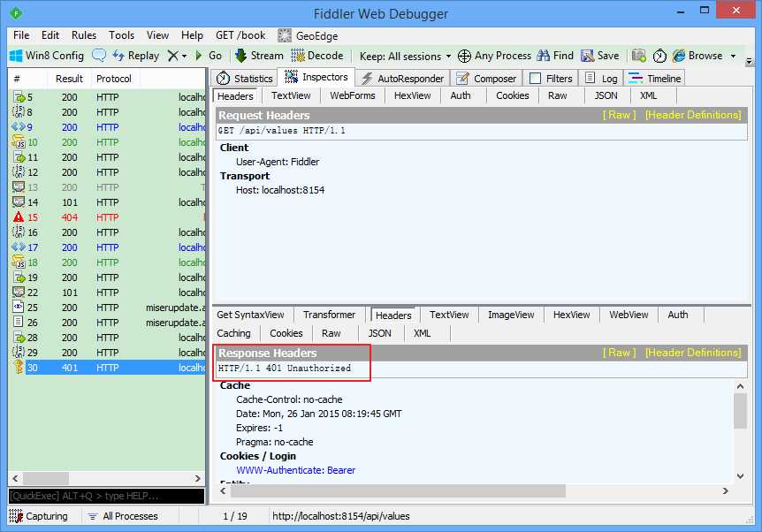Open the Tools menu
The image size is (762, 532).
(121, 35)
